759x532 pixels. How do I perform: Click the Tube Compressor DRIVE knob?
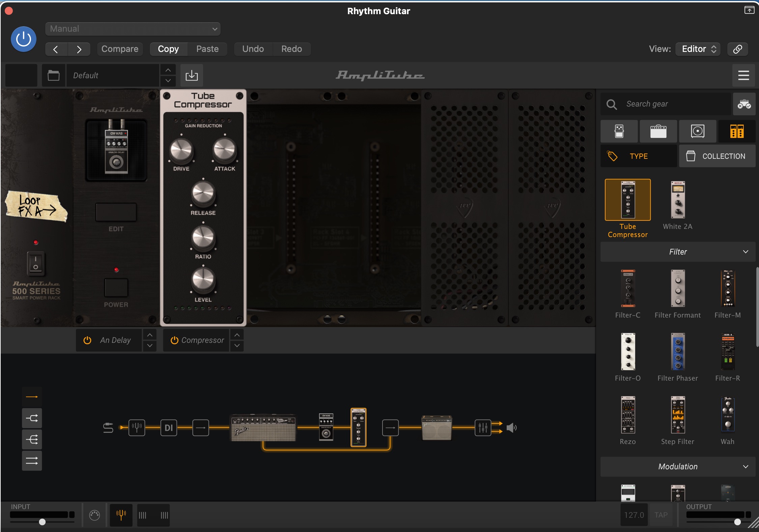[181, 150]
